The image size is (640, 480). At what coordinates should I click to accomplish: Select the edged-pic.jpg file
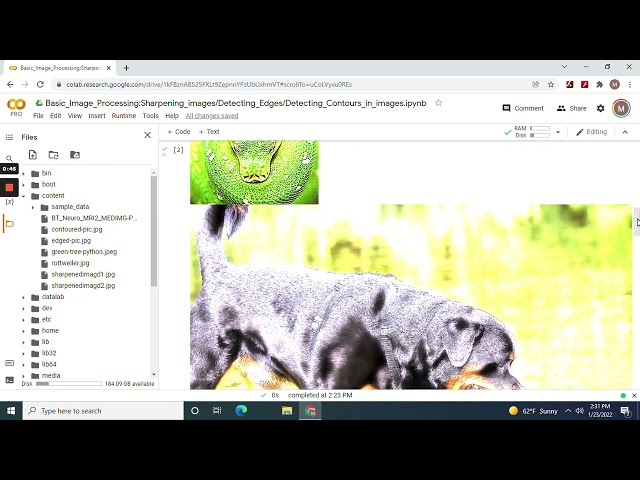[71, 241]
